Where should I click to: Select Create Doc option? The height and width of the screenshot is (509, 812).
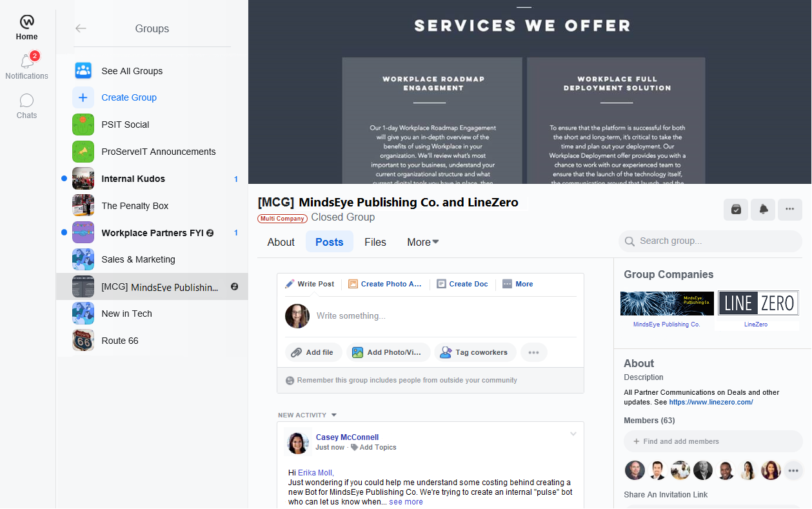(x=462, y=284)
